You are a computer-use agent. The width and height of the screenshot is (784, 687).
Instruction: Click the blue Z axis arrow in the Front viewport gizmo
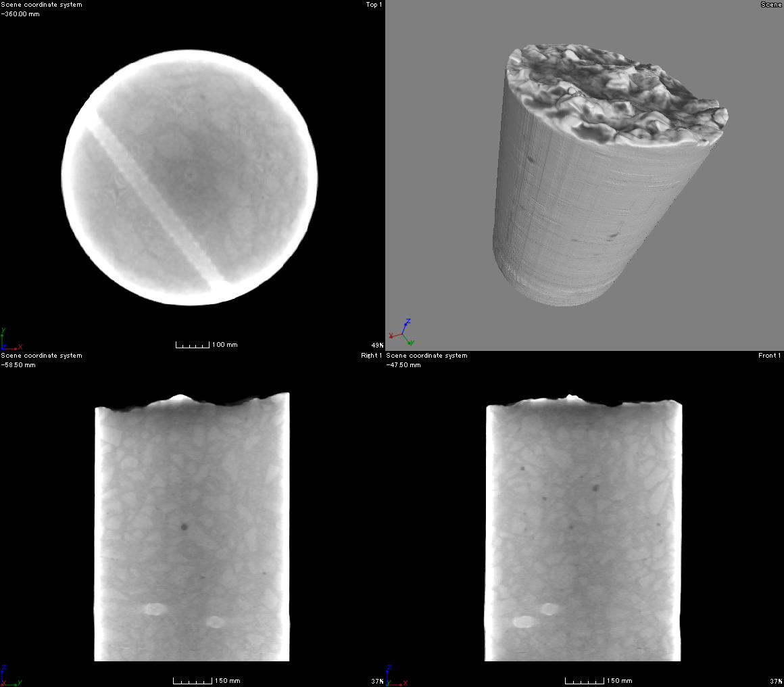pyautogui.click(x=390, y=668)
